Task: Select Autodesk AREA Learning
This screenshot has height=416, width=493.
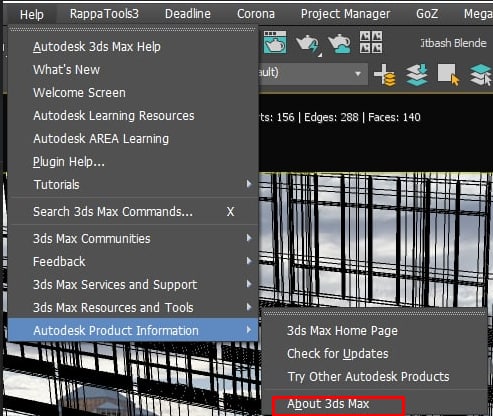Action: pyautogui.click(x=133, y=139)
